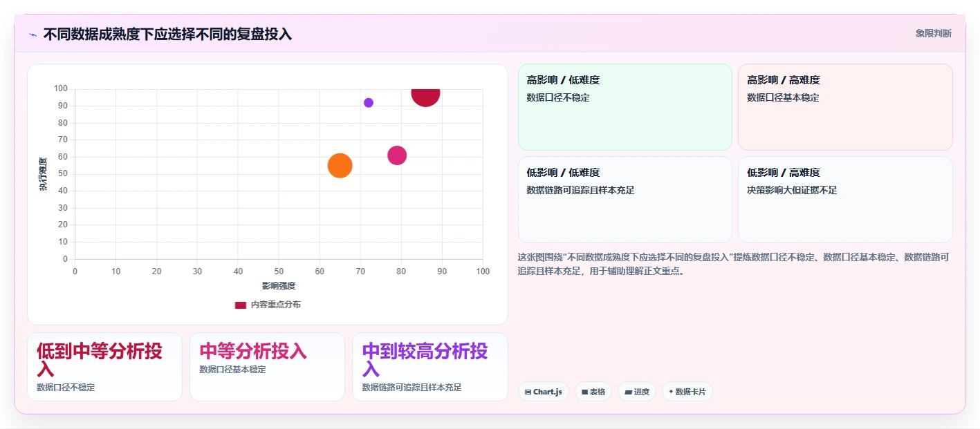Click the text 决策影响大但证据不足
Screen dimensions: 980x429
point(792,190)
